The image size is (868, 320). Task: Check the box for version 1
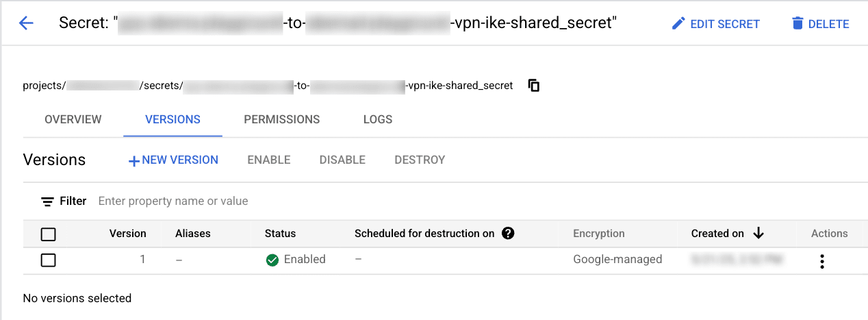click(48, 260)
